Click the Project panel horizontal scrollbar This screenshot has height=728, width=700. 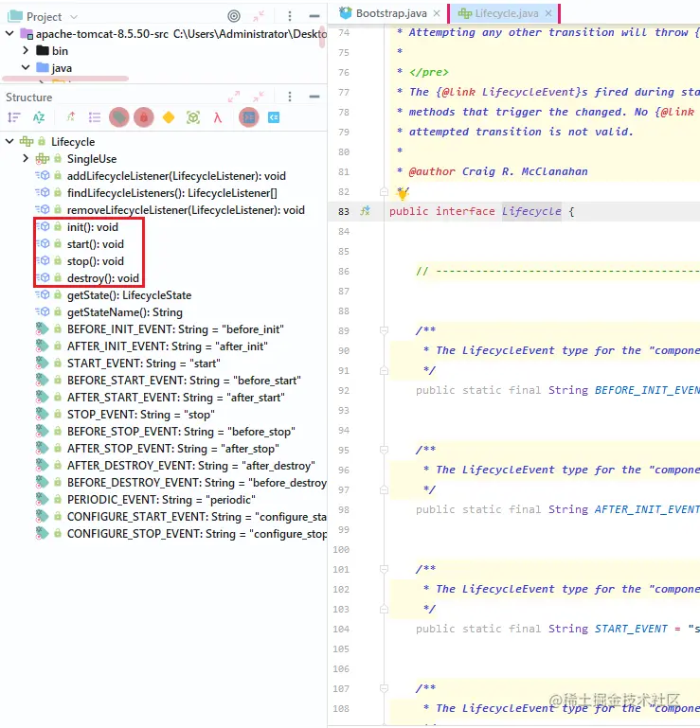65,79
